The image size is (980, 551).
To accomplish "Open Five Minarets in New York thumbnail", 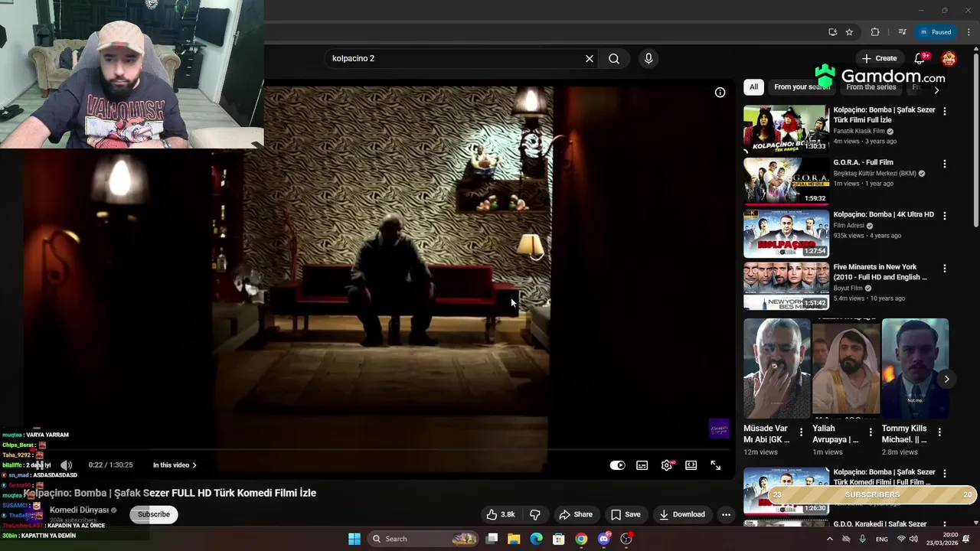I will [786, 286].
